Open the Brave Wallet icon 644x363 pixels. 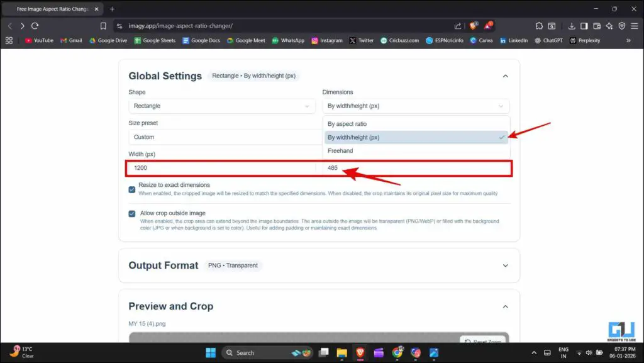point(596,26)
